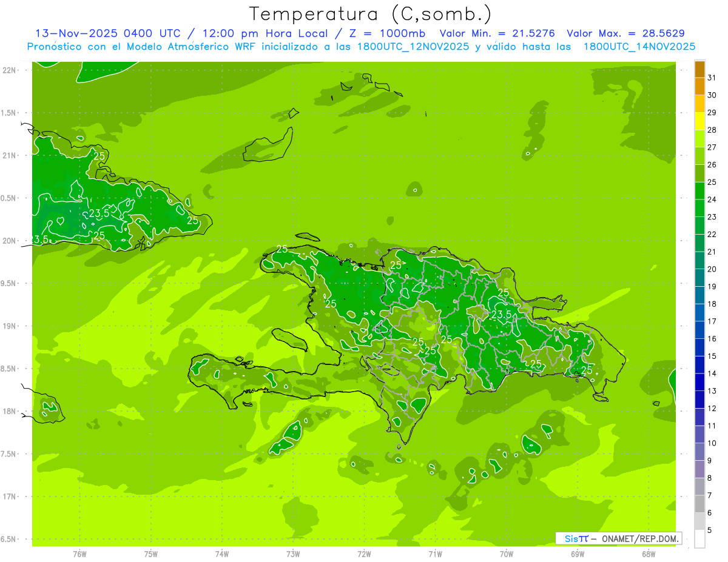Click the "69W" longitude label
This screenshot has height=562, width=728.
coord(578,554)
